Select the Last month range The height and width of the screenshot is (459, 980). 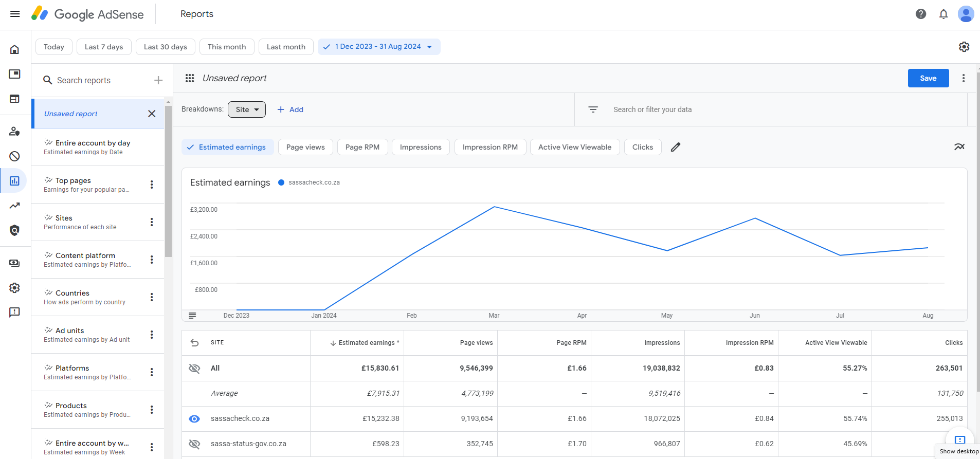pos(286,47)
